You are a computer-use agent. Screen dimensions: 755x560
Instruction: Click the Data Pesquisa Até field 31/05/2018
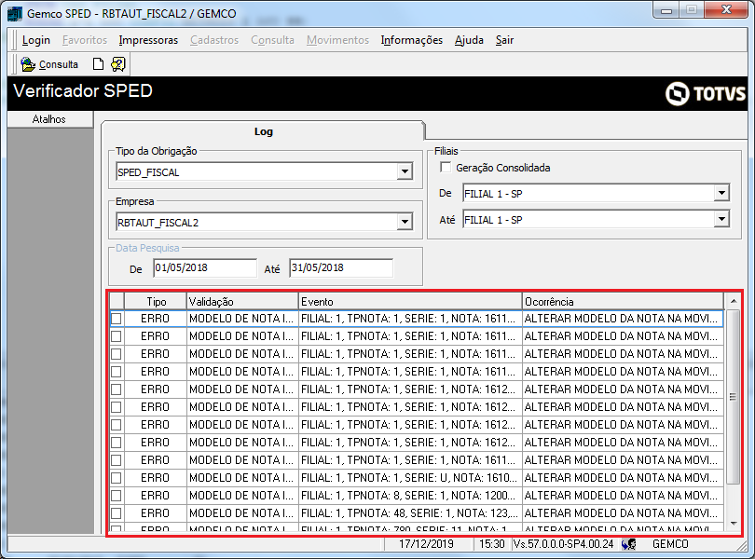point(341,267)
